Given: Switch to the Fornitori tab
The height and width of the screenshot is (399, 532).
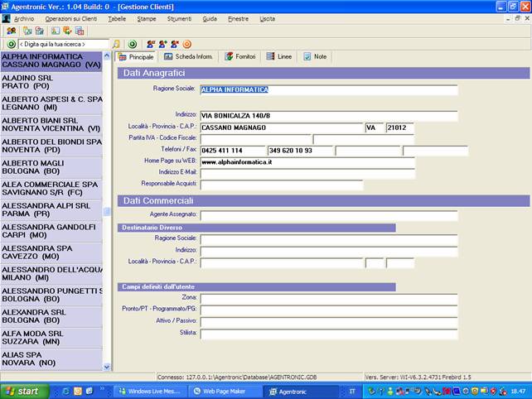Looking at the screenshot, I should [240, 57].
